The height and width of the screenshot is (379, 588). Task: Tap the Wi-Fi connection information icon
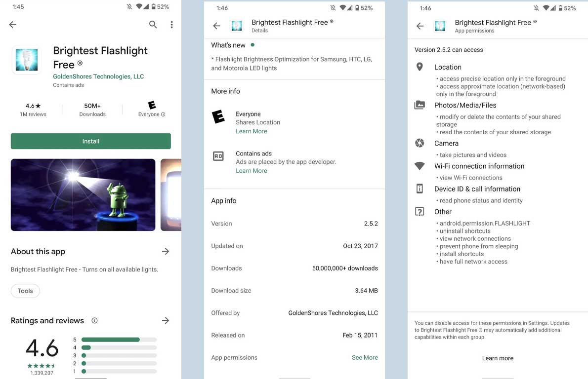pyautogui.click(x=420, y=166)
